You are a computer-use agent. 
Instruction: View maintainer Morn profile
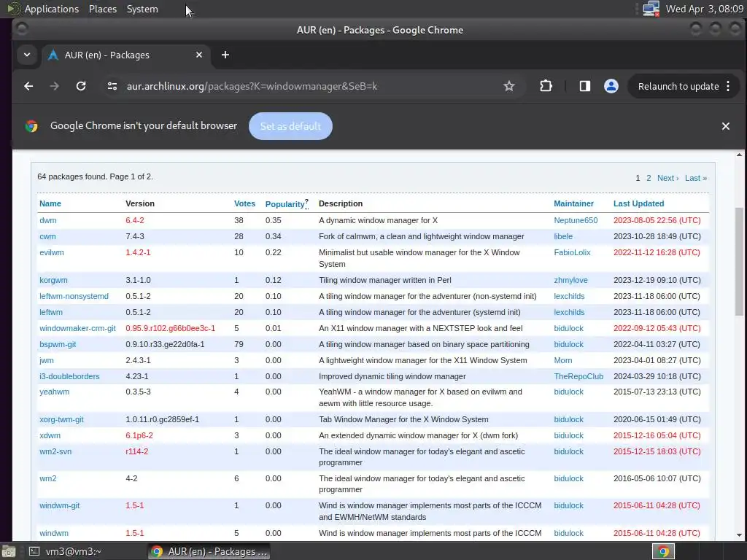pos(563,360)
